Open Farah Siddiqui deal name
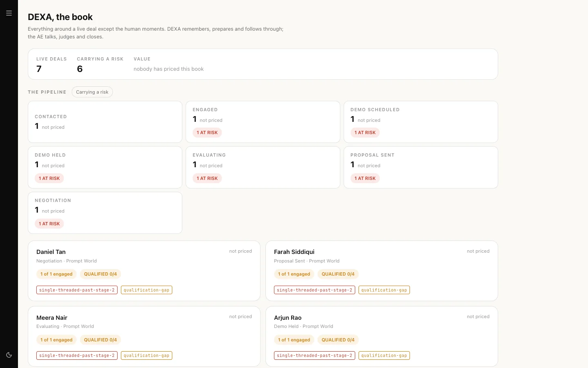The height and width of the screenshot is (368, 588). pyautogui.click(x=294, y=252)
